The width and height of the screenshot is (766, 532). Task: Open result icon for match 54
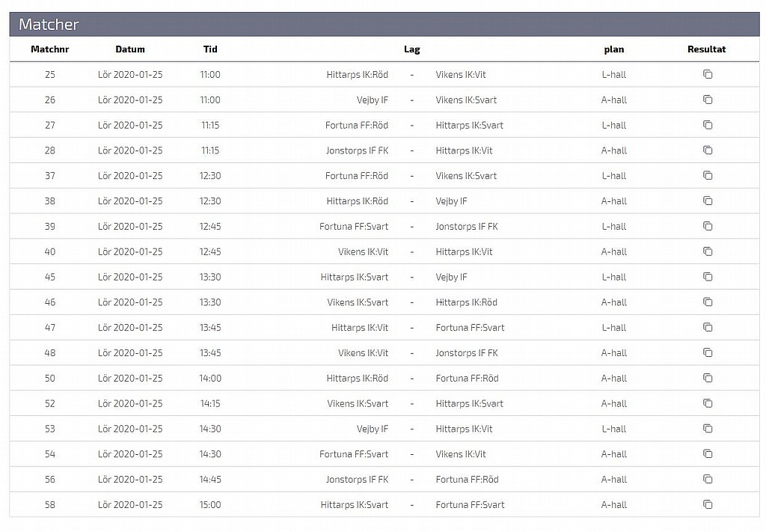708,454
